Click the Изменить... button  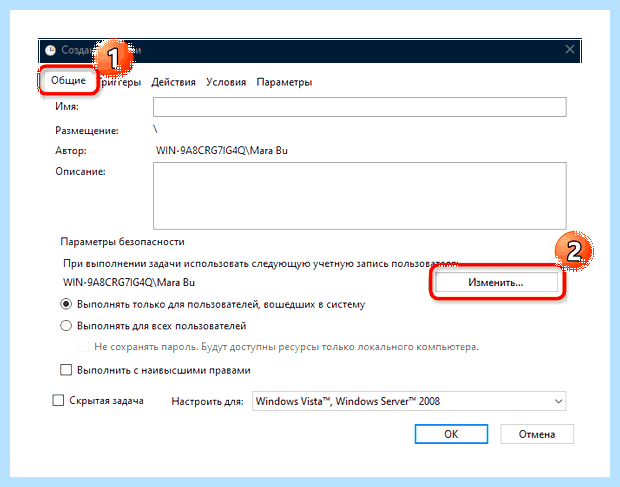[x=496, y=282]
